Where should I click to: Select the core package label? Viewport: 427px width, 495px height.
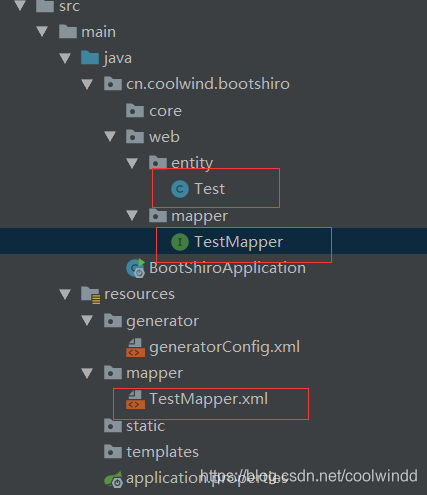[165, 111]
